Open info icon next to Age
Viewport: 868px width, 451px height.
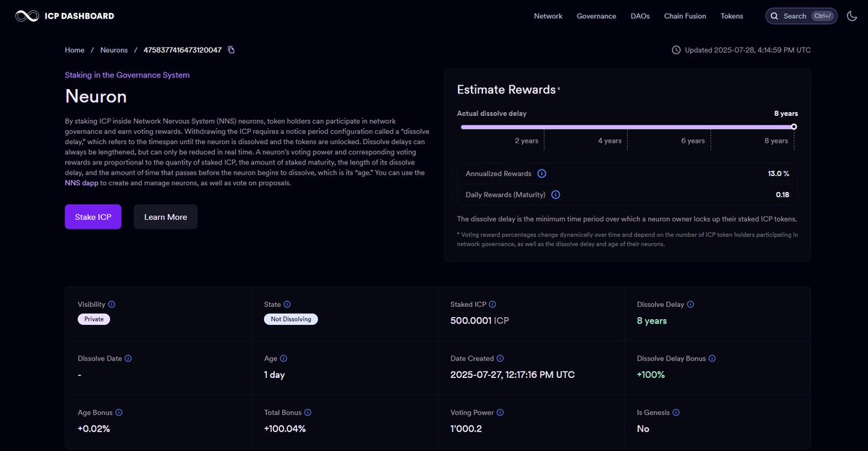(284, 358)
